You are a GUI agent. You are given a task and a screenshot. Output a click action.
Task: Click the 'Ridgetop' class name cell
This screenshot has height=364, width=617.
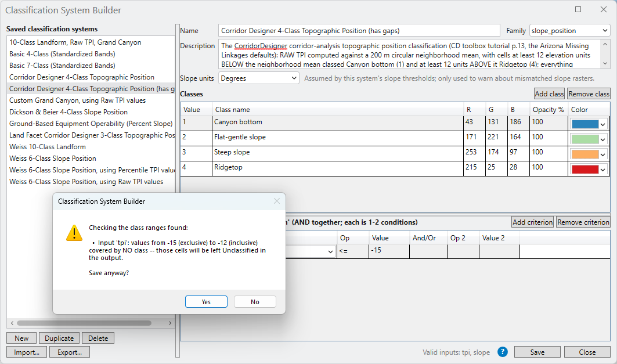338,168
